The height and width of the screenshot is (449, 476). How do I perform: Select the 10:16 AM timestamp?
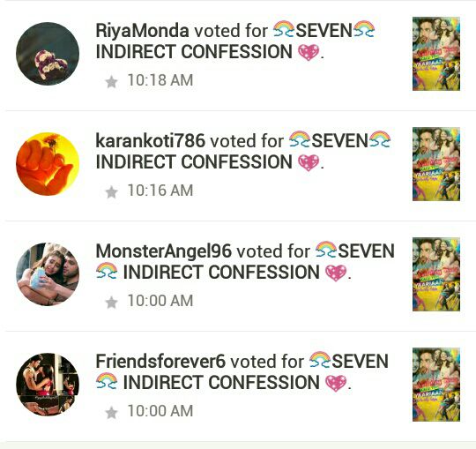tap(160, 191)
